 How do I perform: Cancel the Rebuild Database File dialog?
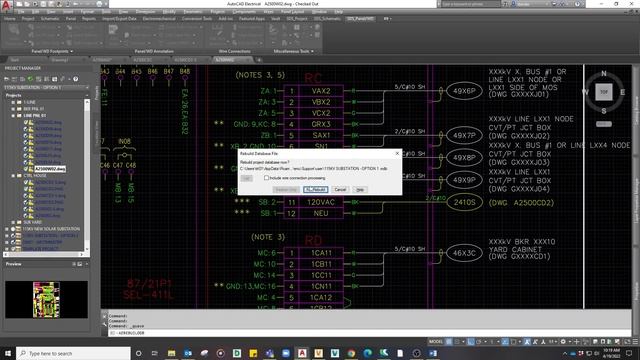pos(340,189)
